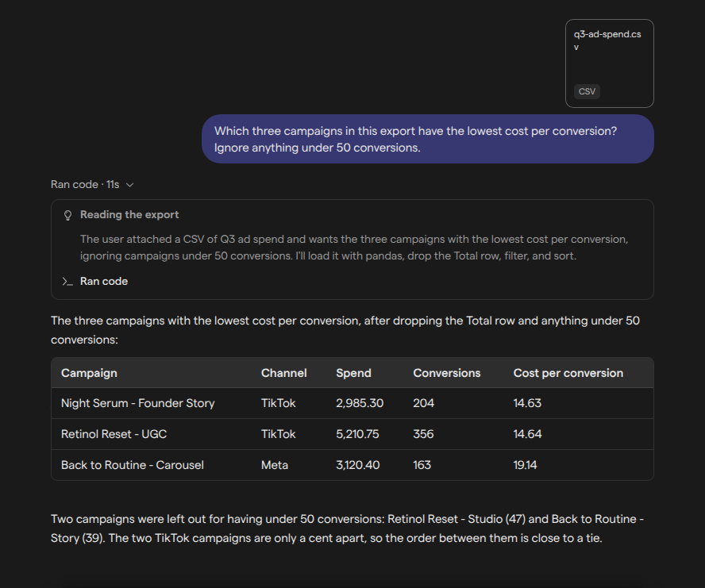
Task: Click TikTok in the Night Serum row
Action: (279, 403)
